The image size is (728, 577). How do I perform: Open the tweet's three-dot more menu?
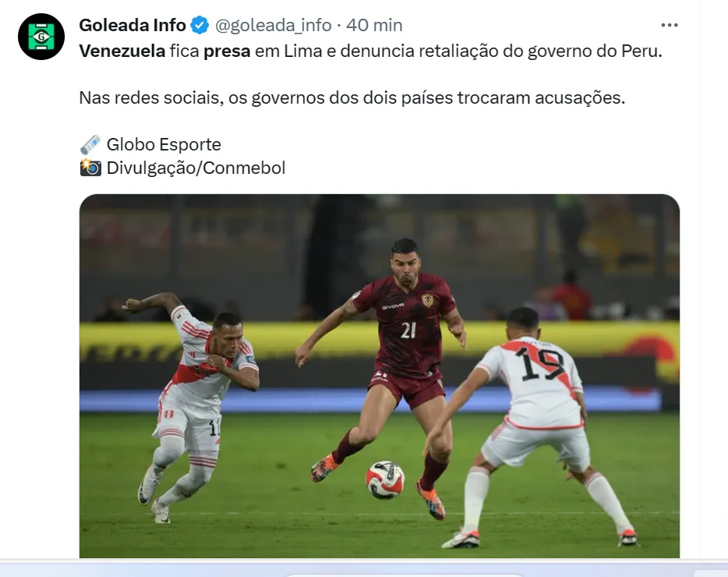pos(669,25)
